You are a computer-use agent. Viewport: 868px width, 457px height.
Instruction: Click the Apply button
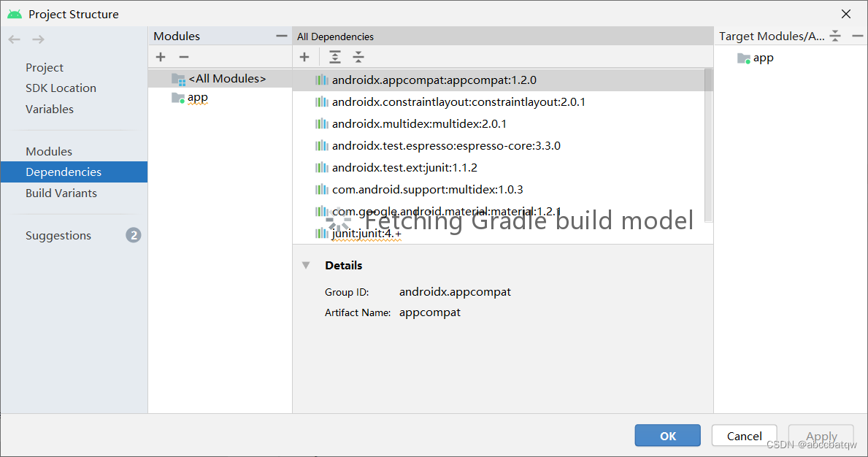tap(821, 435)
